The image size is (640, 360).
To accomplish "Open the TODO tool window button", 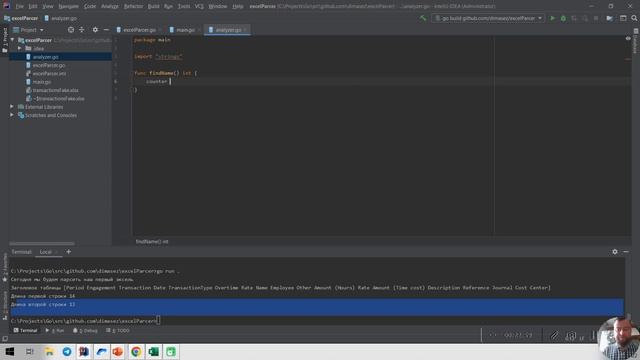I will (x=118, y=331).
